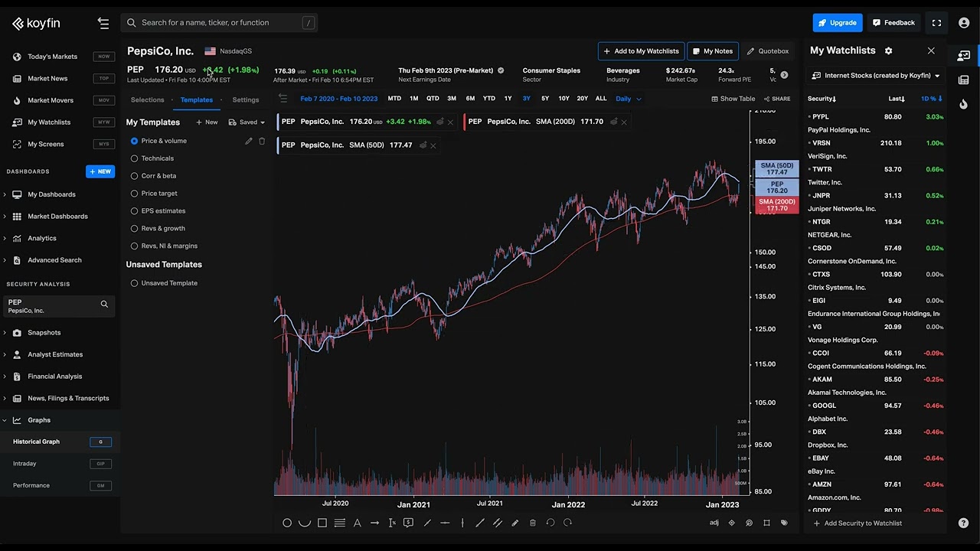Choose the horizontal line tool
The height and width of the screenshot is (551, 980).
(445, 523)
